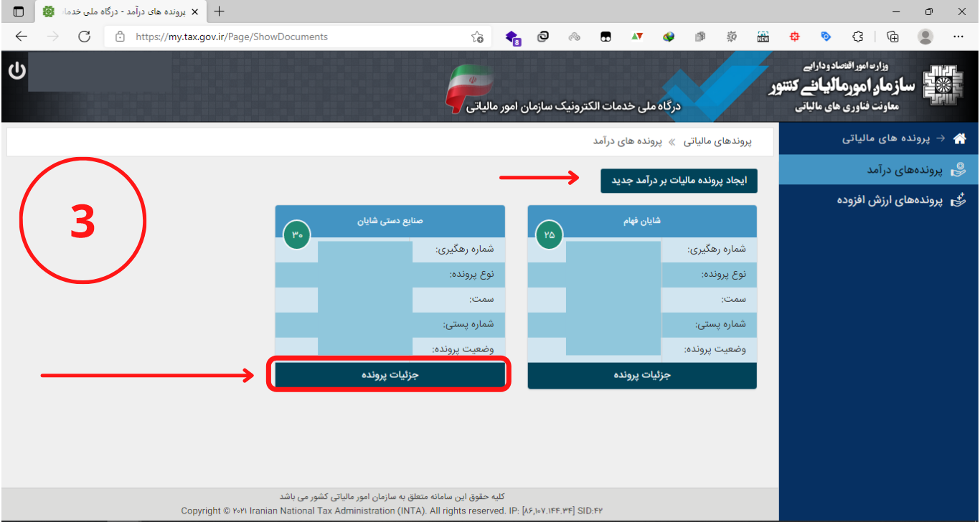Click the blue tag extension icon
The width and height of the screenshot is (980, 522).
826,37
